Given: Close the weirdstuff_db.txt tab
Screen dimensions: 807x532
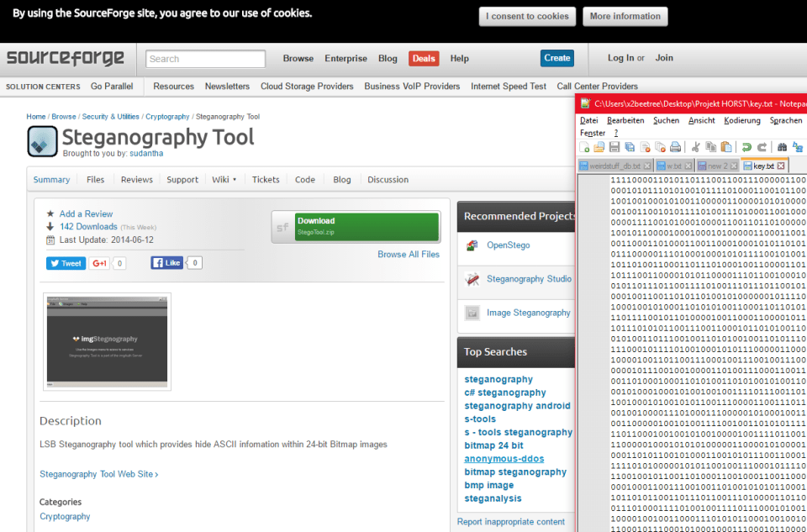Looking at the screenshot, I should [x=647, y=166].
